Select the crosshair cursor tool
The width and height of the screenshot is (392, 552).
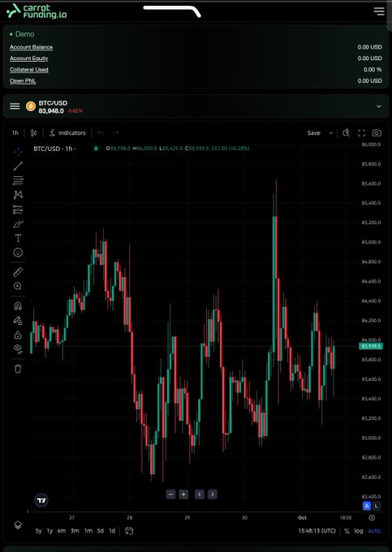click(18, 151)
